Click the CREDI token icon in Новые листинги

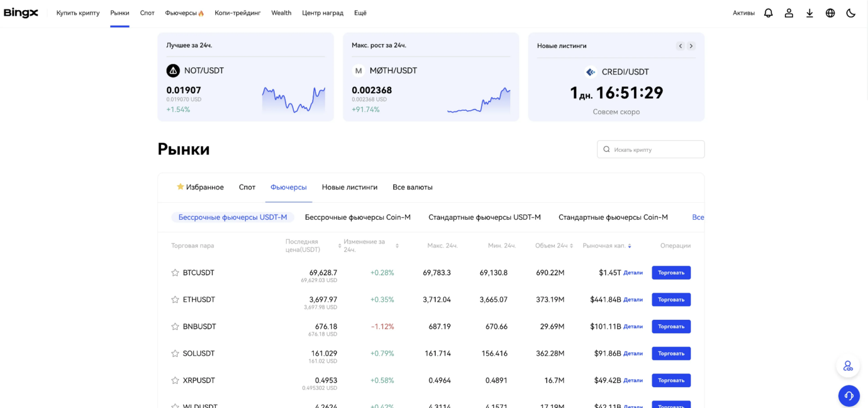591,72
